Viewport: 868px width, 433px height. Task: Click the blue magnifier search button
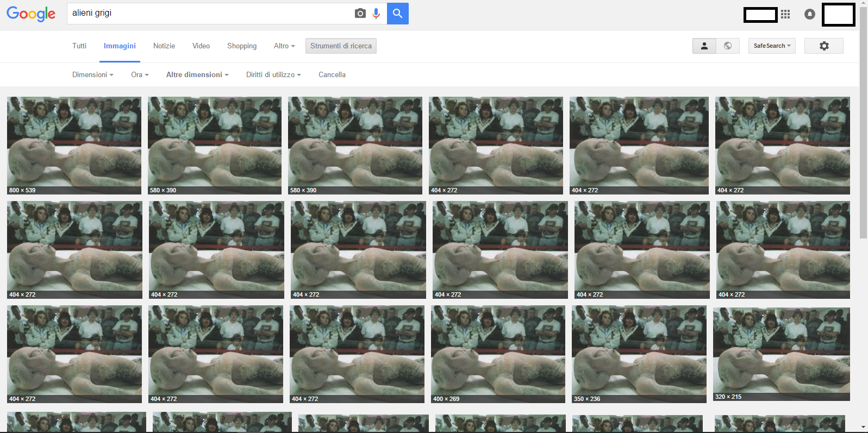click(x=397, y=14)
